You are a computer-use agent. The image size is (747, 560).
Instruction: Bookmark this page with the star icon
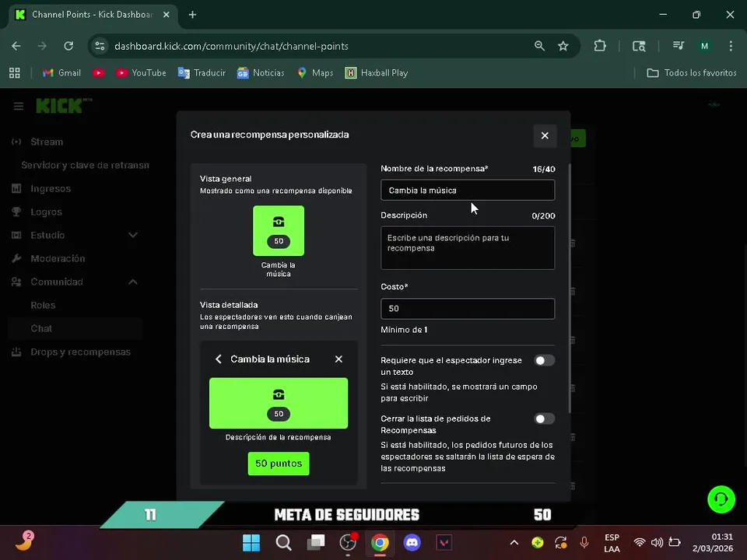tap(563, 46)
